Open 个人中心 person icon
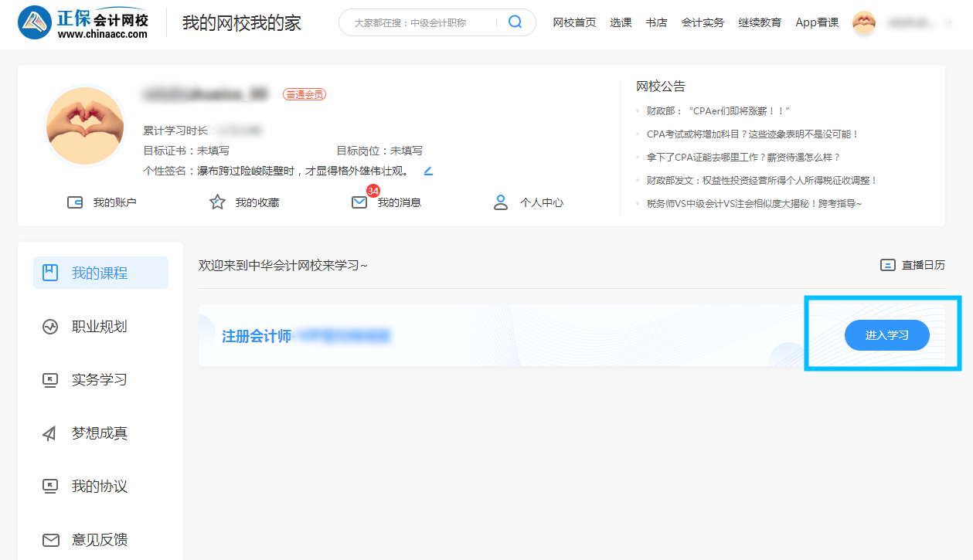973x560 pixels. point(501,202)
